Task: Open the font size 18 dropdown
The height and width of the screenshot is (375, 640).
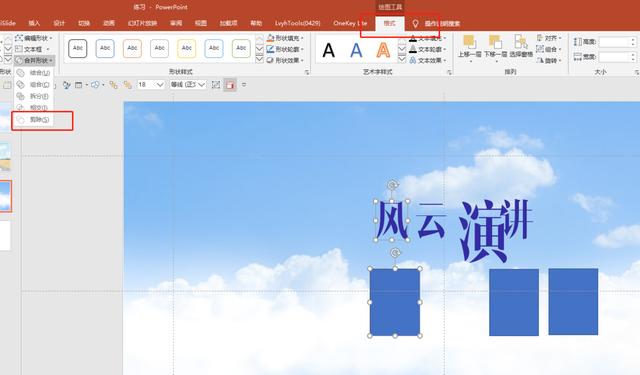Action: click(x=160, y=84)
